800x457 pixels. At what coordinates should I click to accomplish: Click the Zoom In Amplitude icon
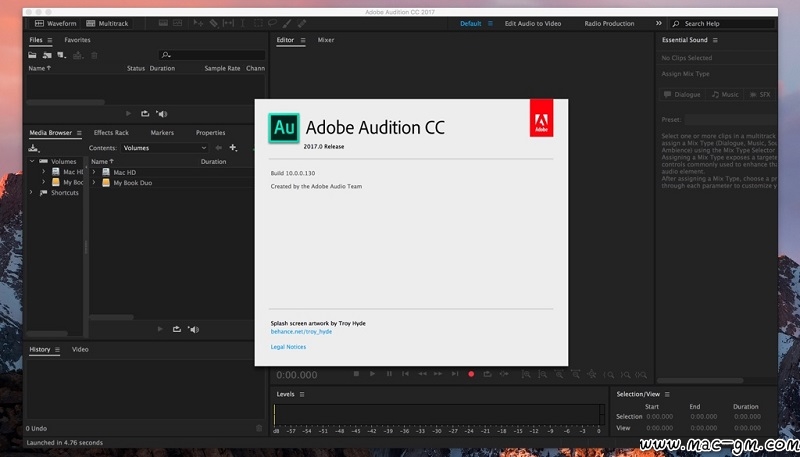pos(526,374)
